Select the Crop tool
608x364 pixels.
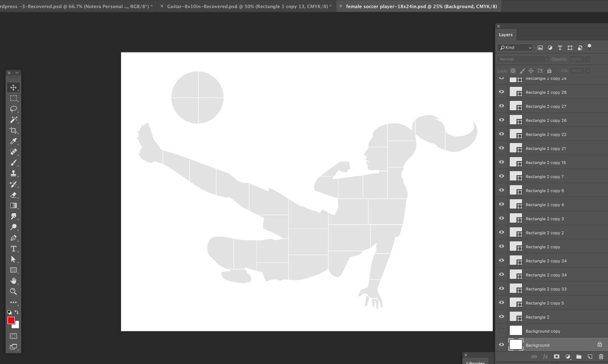pyautogui.click(x=13, y=130)
